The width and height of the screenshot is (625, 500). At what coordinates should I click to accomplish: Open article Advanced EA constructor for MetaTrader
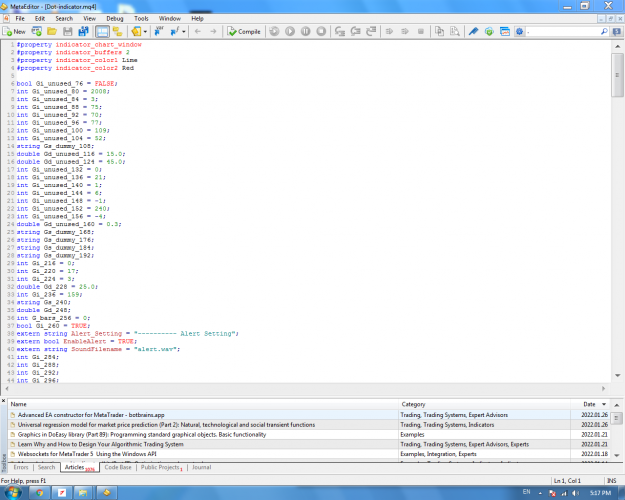point(91,415)
